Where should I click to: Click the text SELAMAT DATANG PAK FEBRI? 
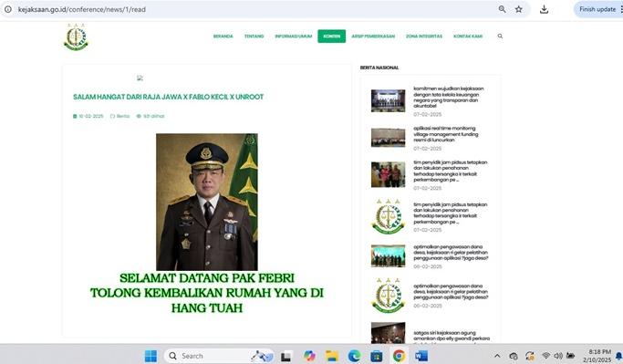207,277
